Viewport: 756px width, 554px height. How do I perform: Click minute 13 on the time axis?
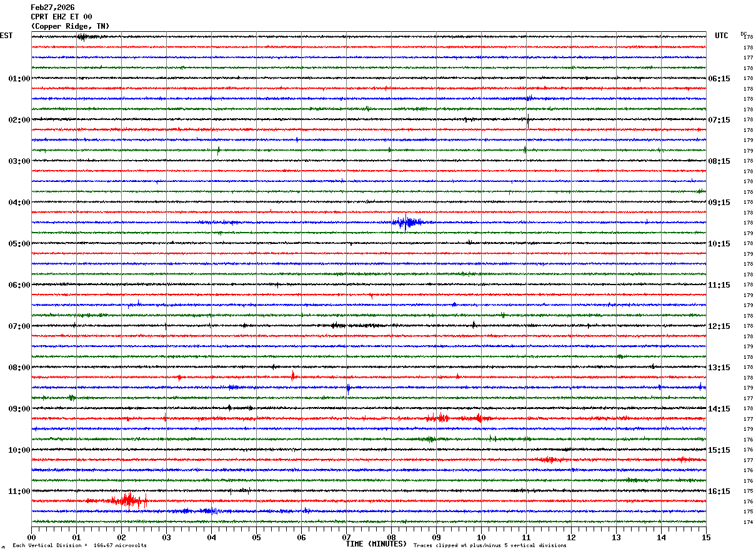click(616, 537)
